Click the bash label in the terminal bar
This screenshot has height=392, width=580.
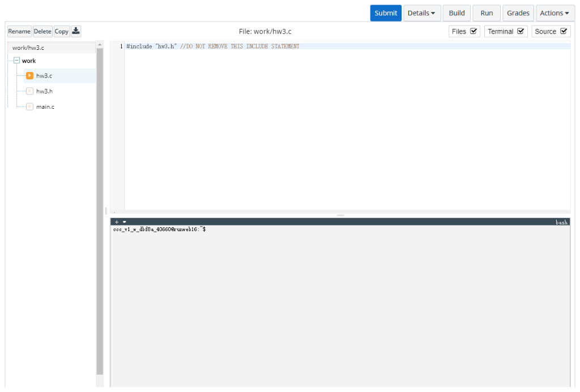click(562, 222)
